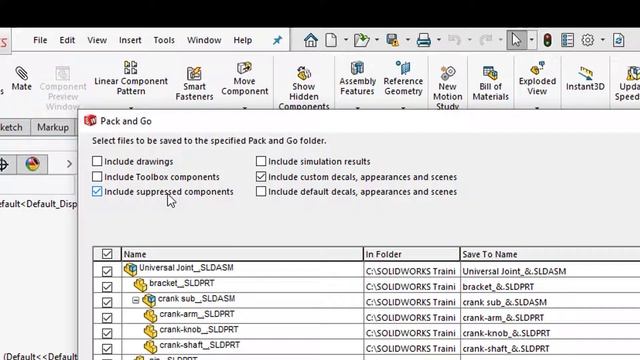Click the Home icon in the toolbar
Image resolution: width=640 pixels, height=360 pixels.
[311, 40]
